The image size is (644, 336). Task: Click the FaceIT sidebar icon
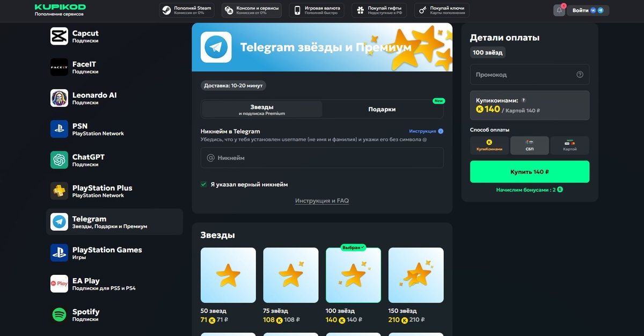click(59, 67)
